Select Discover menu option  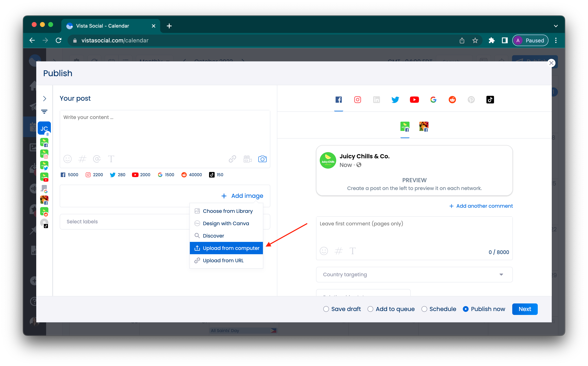tap(226, 236)
